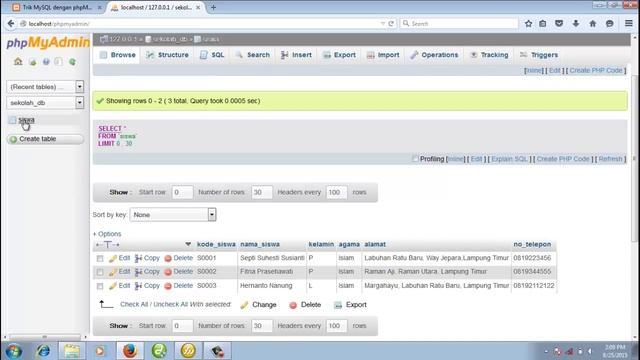Open Firefox from the taskbar
The height and width of the screenshot is (360, 640).
click(130, 351)
